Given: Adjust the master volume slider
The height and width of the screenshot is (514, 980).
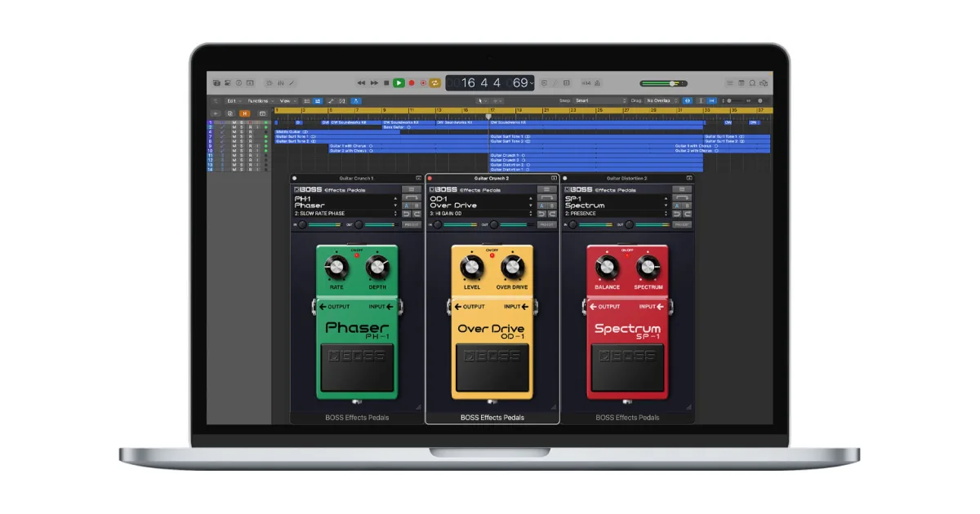Looking at the screenshot, I should click(663, 83).
